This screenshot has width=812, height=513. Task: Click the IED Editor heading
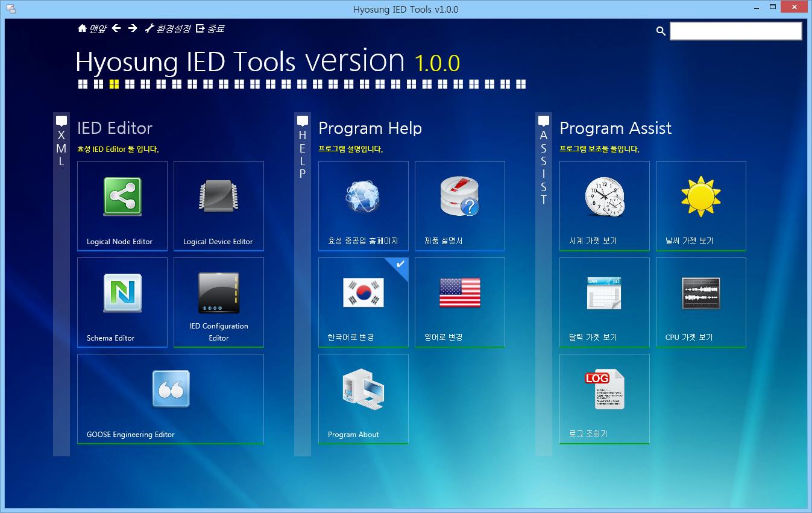point(115,128)
